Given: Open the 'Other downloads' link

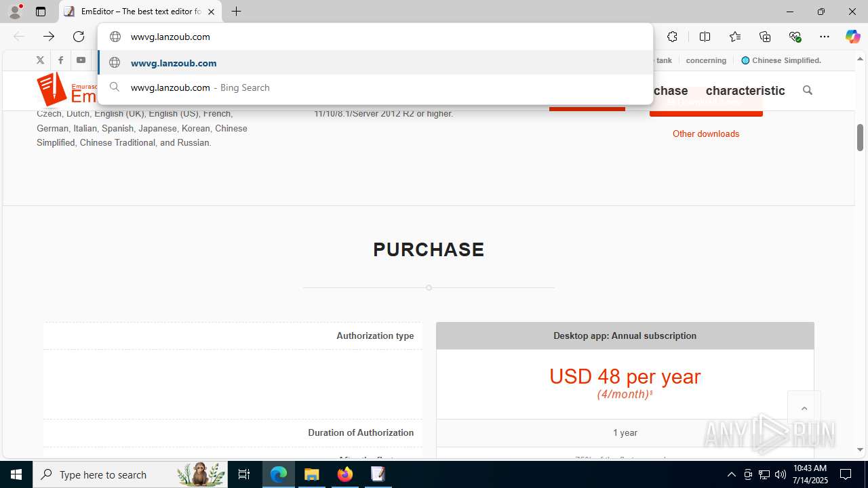Looking at the screenshot, I should tap(706, 134).
